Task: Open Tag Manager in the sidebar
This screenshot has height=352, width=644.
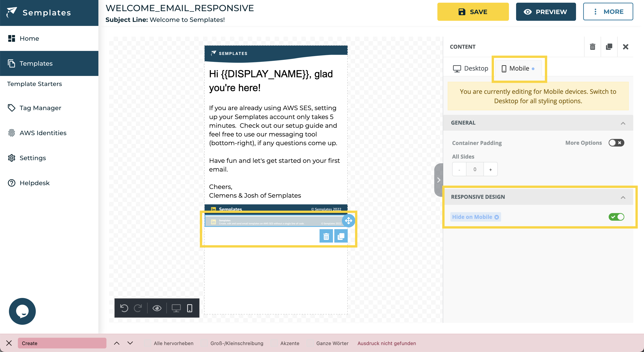Action: point(40,108)
